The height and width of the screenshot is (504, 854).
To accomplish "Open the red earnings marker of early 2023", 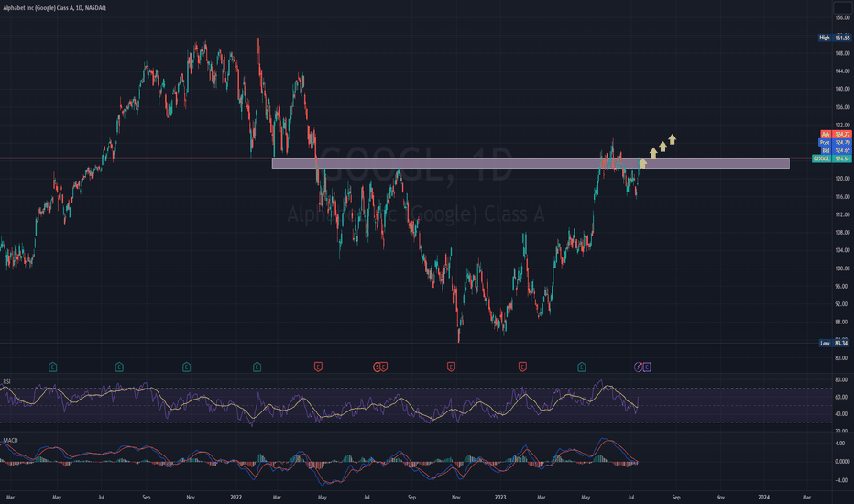I will [x=522, y=367].
